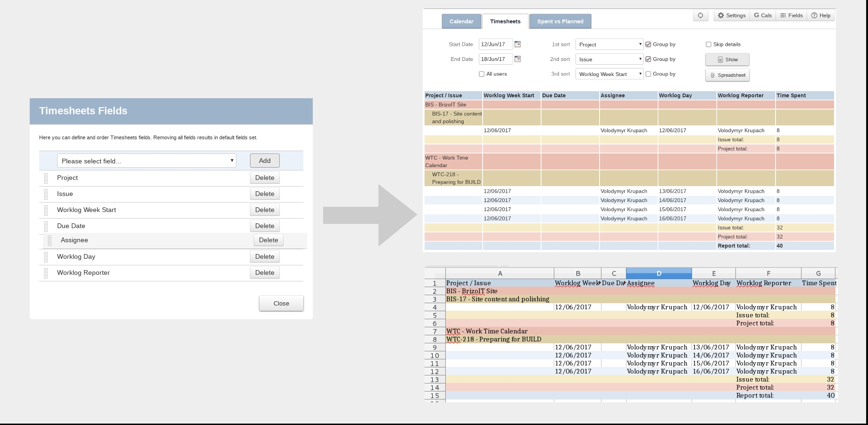Open Help with question mark button
The width and height of the screenshot is (868, 425).
(821, 16)
